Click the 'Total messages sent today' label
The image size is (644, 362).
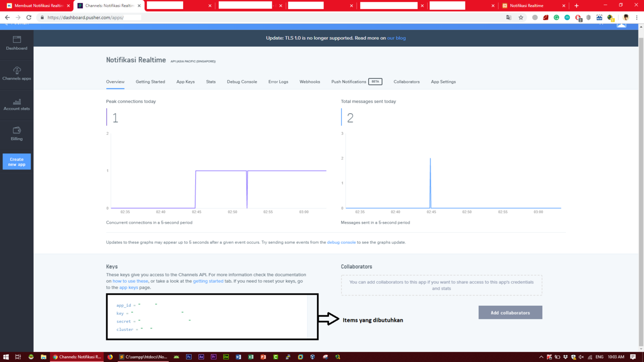tap(368, 102)
